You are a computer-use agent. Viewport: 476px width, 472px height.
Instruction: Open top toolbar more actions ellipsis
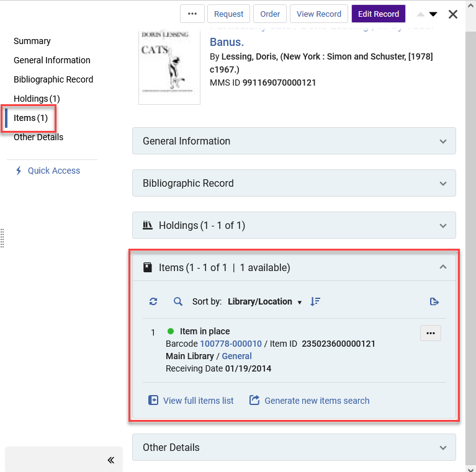coord(192,14)
